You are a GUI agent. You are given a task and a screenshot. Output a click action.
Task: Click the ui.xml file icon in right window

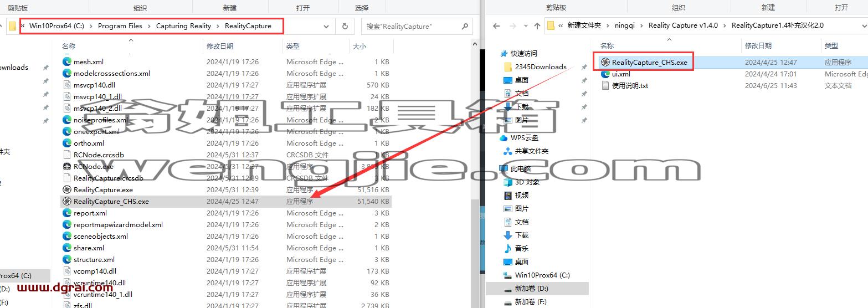[x=605, y=74]
